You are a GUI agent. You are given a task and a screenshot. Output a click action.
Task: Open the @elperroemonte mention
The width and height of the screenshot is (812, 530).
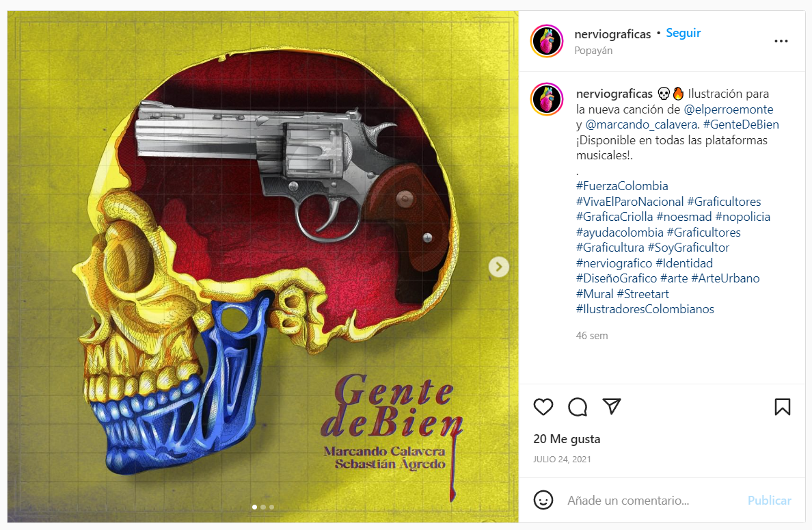click(729, 109)
